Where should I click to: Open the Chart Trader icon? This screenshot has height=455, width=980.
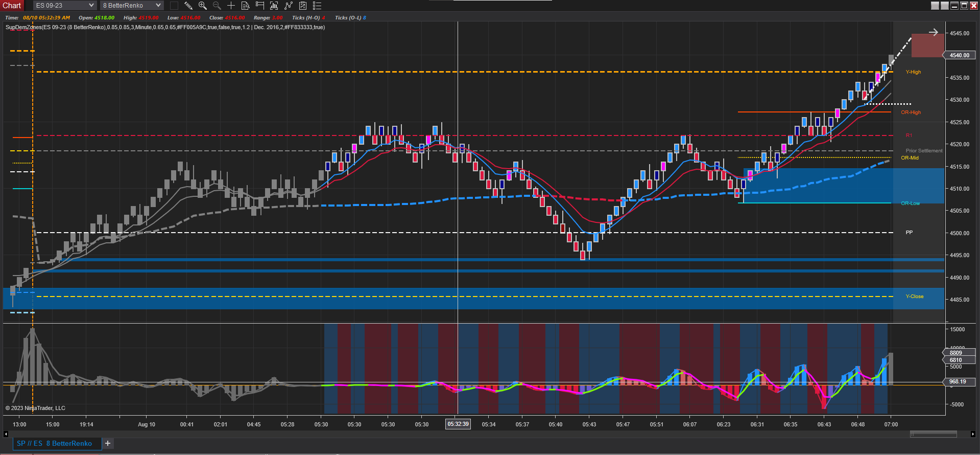click(x=259, y=6)
